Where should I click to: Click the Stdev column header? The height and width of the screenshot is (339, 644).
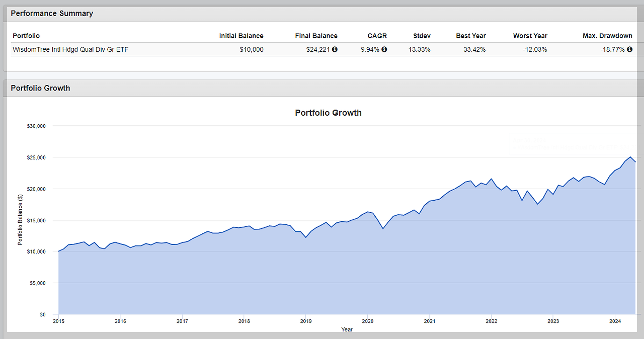point(422,36)
